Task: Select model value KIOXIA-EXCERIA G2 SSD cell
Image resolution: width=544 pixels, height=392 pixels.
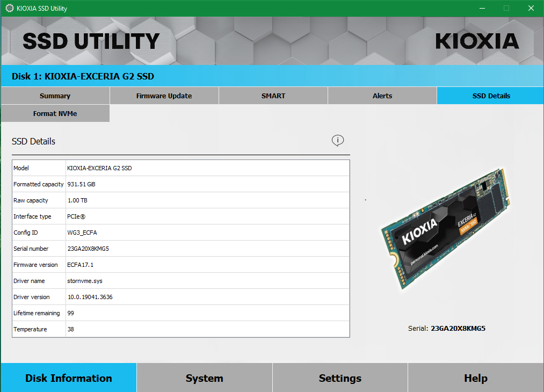Action: pyautogui.click(x=207, y=168)
